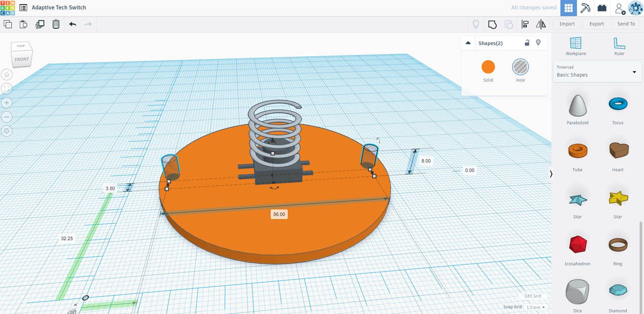Select the Ungroup shapes tool
Image resolution: width=644 pixels, height=314 pixels.
508,24
